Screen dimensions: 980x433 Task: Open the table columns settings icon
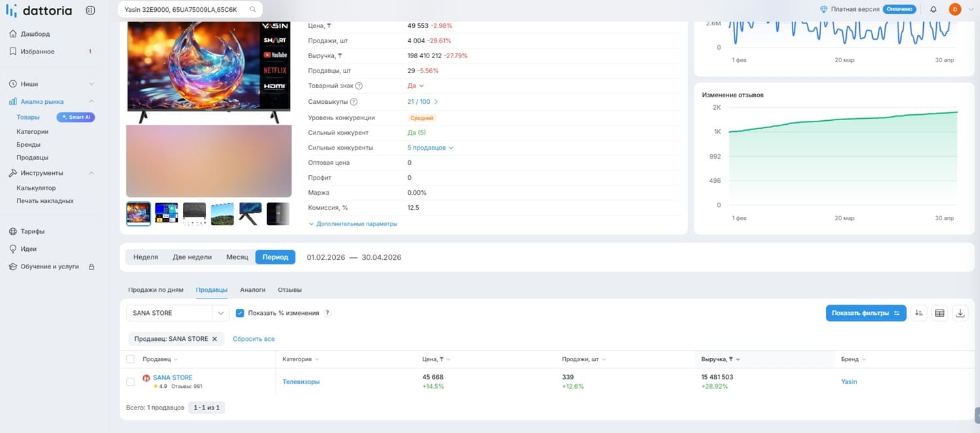tap(939, 313)
